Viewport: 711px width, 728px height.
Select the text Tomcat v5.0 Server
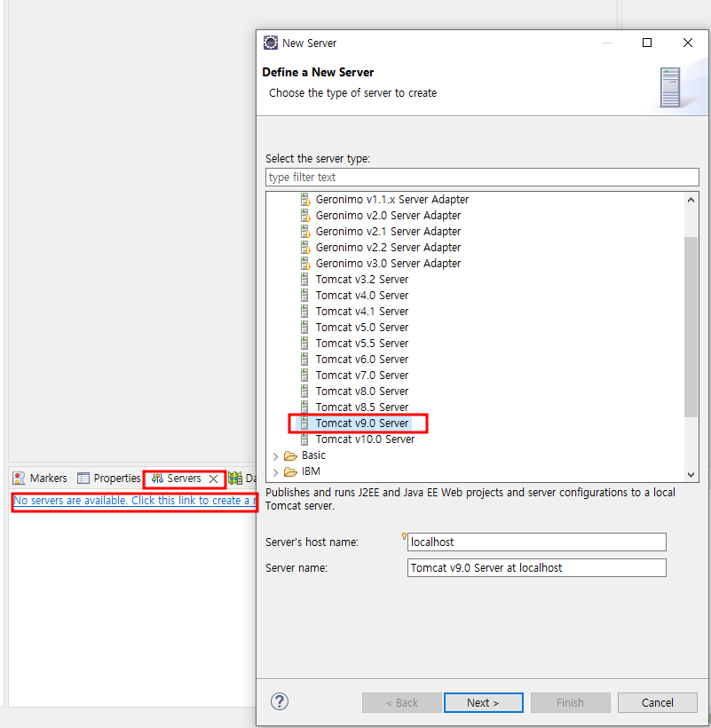pos(362,328)
